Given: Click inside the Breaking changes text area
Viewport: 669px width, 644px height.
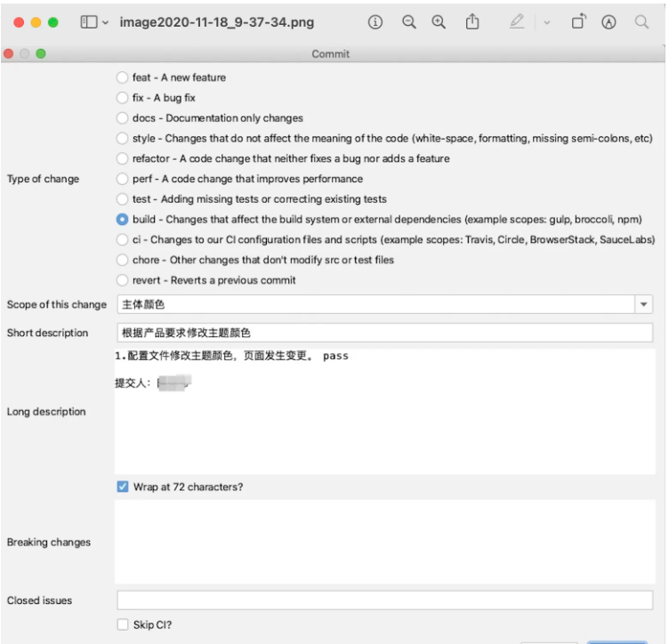Looking at the screenshot, I should point(385,542).
